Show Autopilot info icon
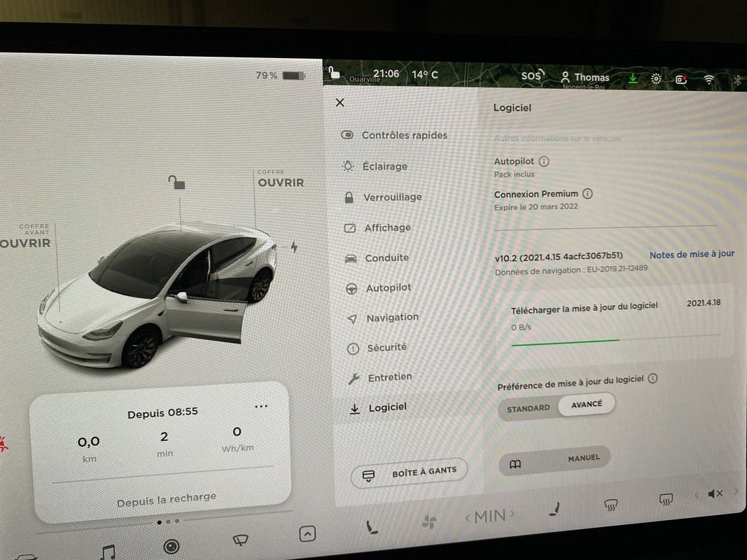747x560 pixels. pyautogui.click(x=543, y=162)
